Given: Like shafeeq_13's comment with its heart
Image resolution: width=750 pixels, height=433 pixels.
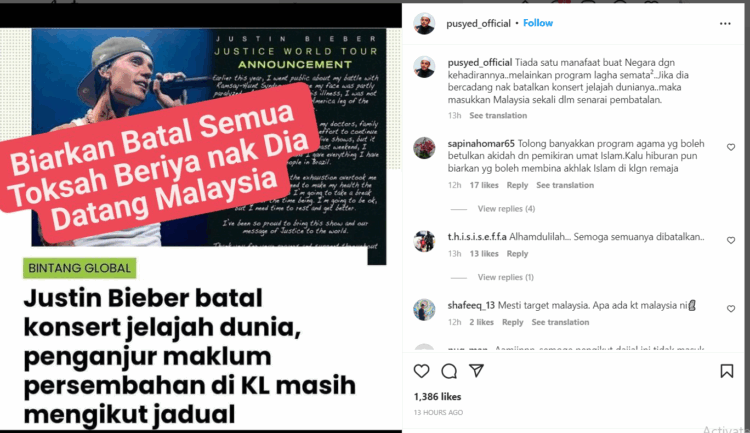Looking at the screenshot, I should 731,309.
